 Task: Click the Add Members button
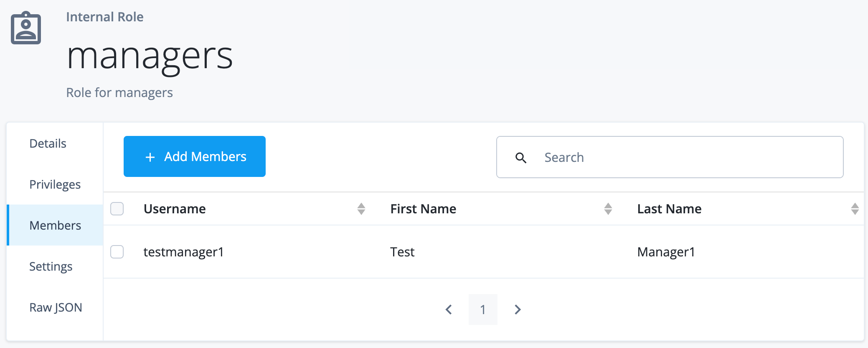pyautogui.click(x=194, y=156)
